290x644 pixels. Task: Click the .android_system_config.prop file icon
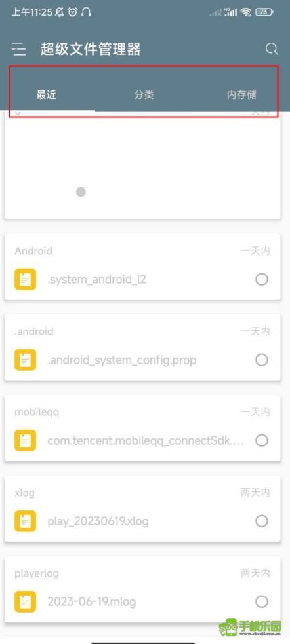[25, 360]
